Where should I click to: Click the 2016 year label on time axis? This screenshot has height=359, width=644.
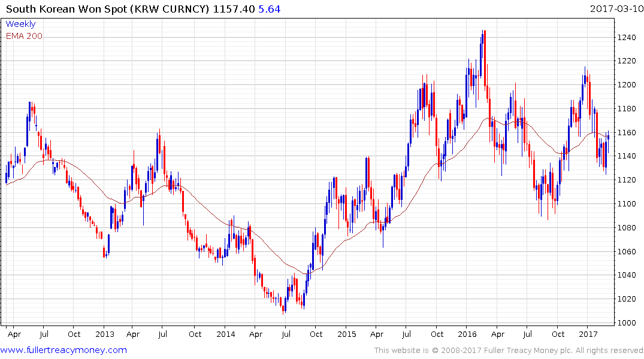click(467, 334)
